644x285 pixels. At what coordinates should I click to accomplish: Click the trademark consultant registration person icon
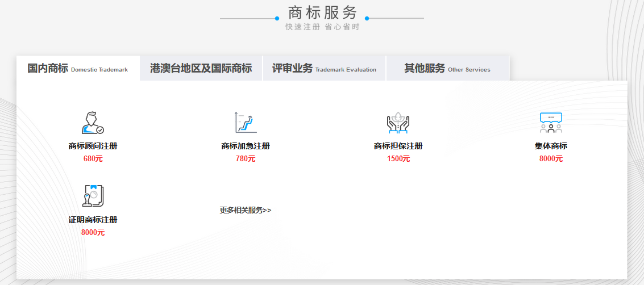pos(93,123)
